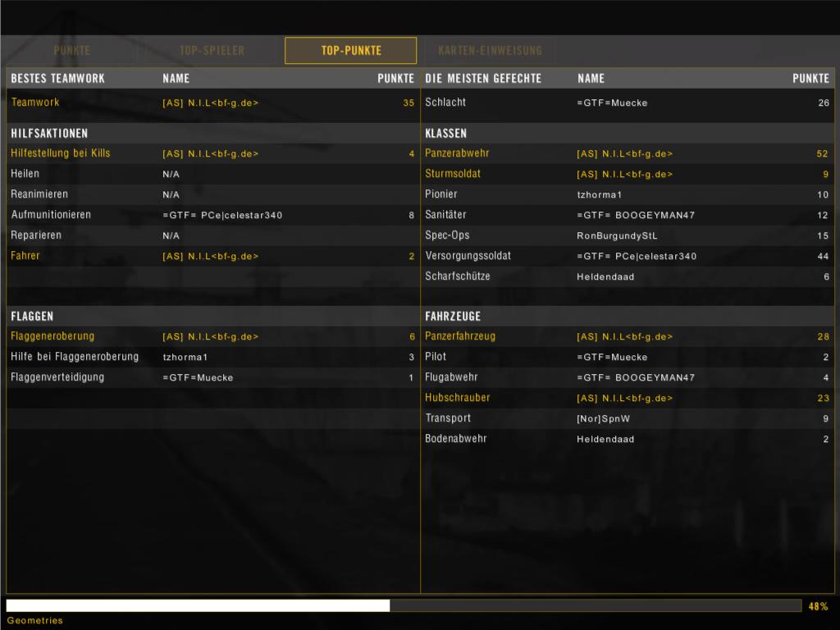Click the loading progress bar
This screenshot has height=630, width=840.
tap(404, 605)
